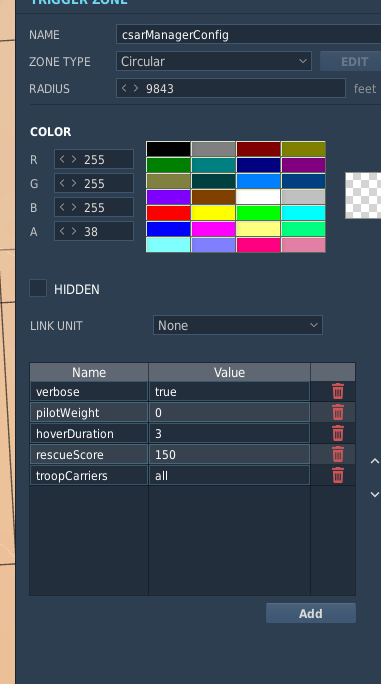The height and width of the screenshot is (684, 381).
Task: Delete the troopCarriers property row
Action: click(338, 475)
